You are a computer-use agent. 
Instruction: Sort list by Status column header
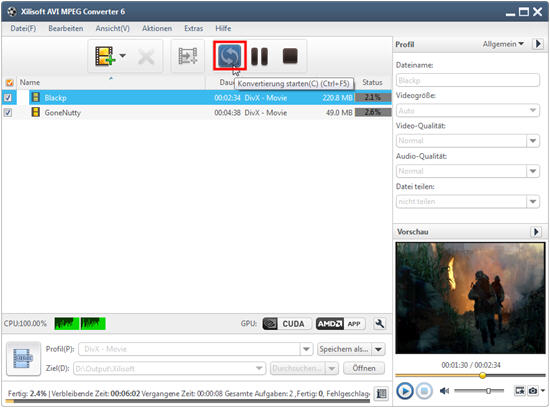372,82
